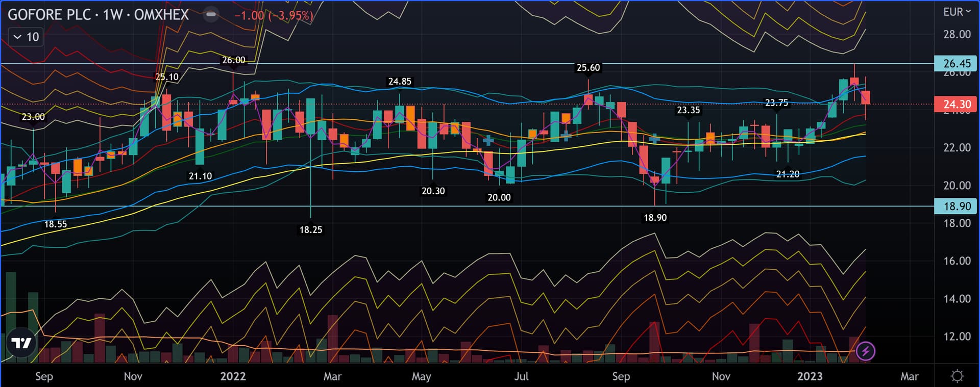
Task: Click the -1.00 (-3.95%) price change
Action: 274,15
